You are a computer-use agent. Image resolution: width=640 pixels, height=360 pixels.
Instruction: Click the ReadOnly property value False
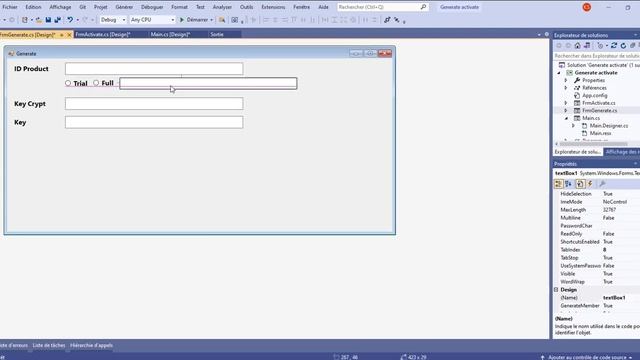pos(609,234)
